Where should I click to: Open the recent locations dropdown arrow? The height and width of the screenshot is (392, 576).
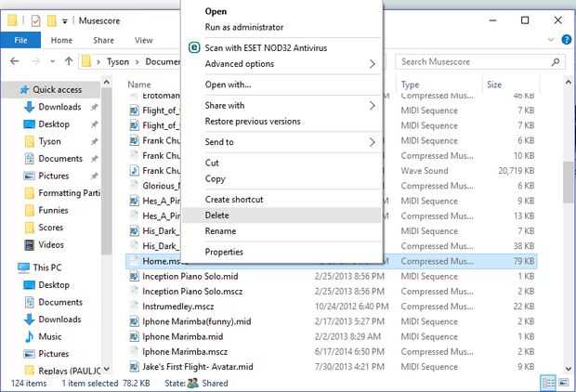coord(52,61)
